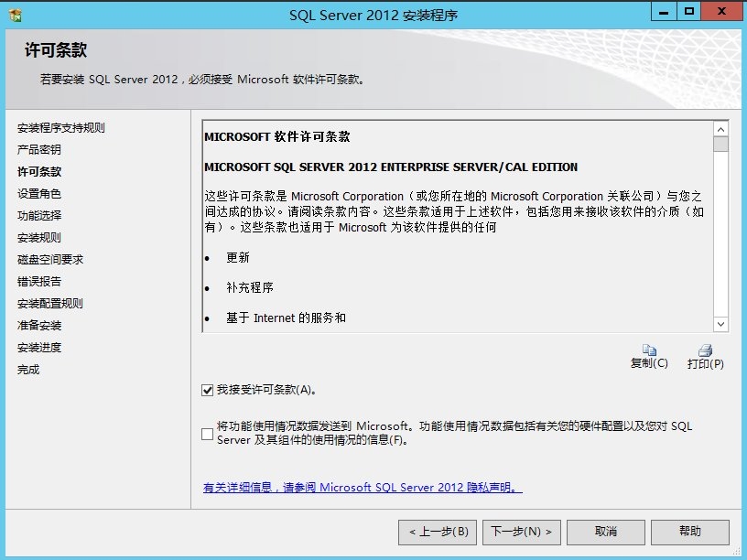Click the license text scroll up arrow
This screenshot has height=560, width=747.
point(720,130)
